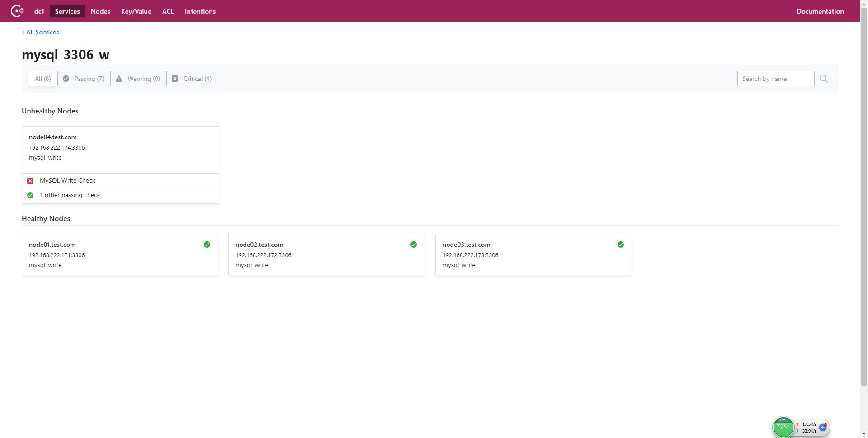Click green icon for 1 other passing check
Viewport: 868px width, 438px height.
click(30, 195)
